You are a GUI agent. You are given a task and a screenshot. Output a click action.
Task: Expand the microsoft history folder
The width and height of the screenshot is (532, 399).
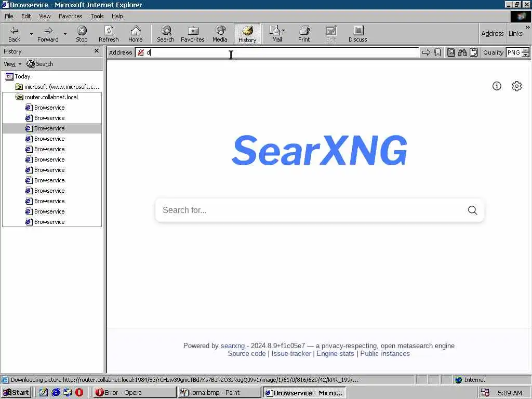click(x=57, y=87)
